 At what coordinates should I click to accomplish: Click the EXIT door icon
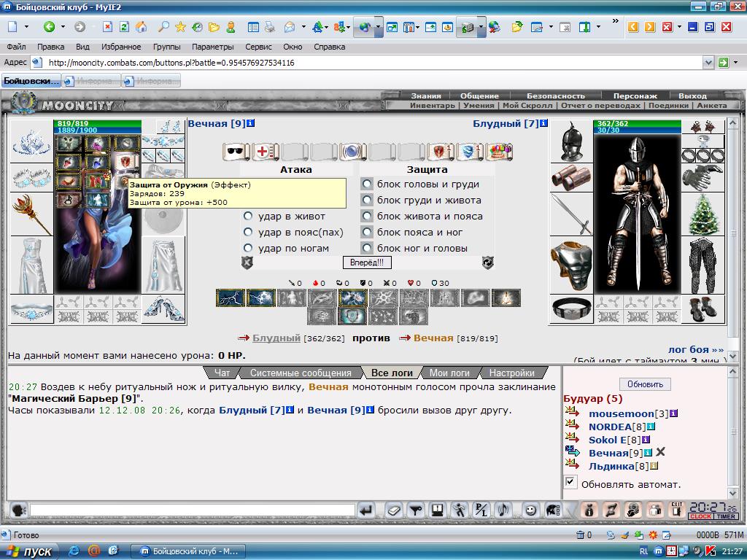676,510
